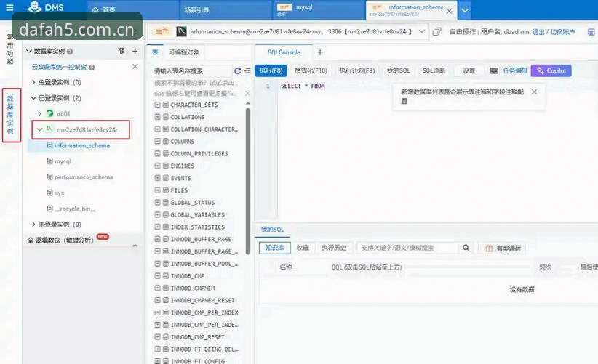The image size is (598, 364).
Task: Click the table name search field
Action: 191,70
